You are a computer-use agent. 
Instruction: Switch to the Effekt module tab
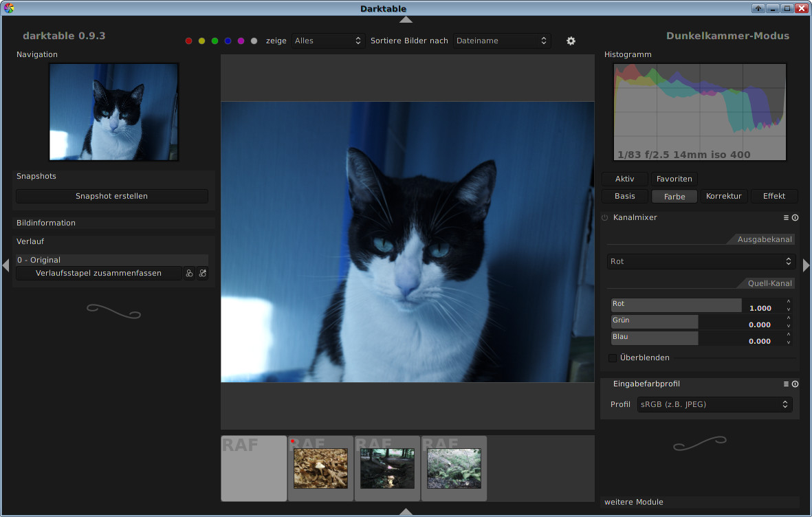click(773, 197)
